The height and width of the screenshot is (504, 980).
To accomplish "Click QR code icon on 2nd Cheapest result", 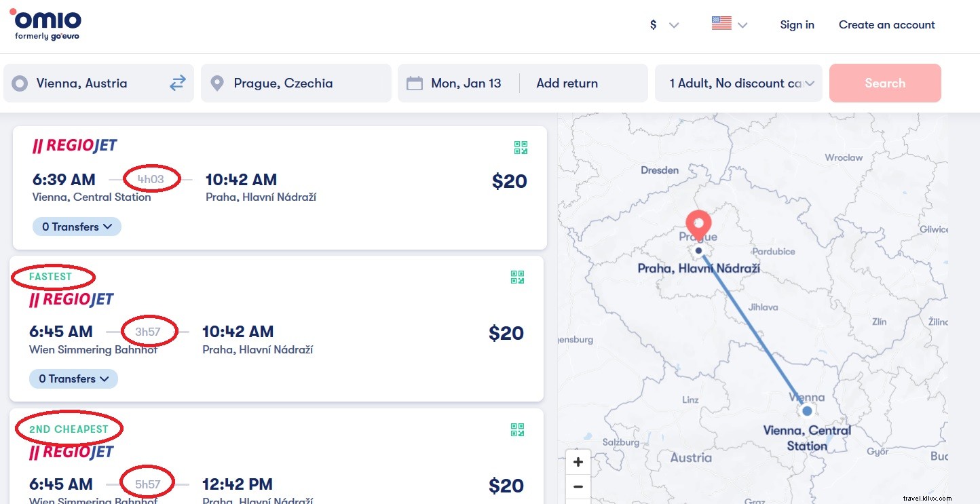I will [517, 429].
